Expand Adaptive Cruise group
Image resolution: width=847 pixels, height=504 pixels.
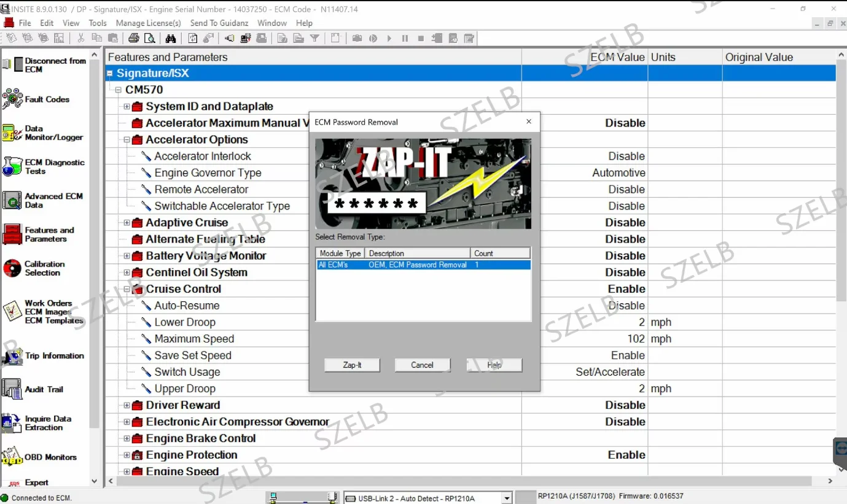click(x=127, y=222)
